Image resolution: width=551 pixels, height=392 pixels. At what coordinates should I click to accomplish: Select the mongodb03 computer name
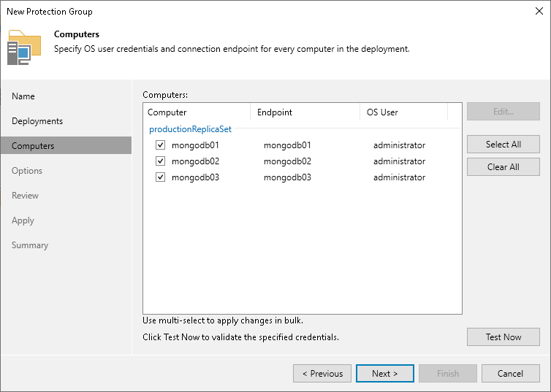pyautogui.click(x=195, y=177)
